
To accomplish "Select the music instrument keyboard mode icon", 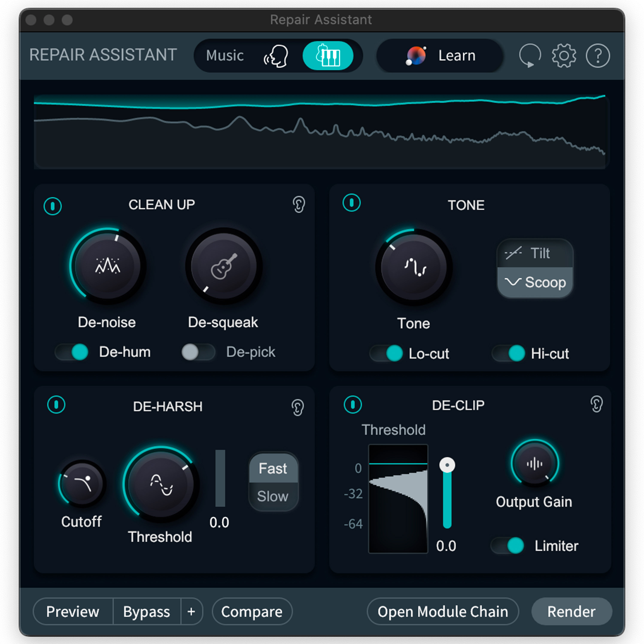I will coord(328,56).
